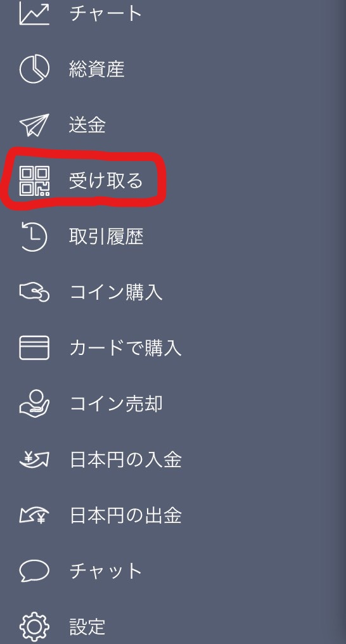The image size is (346, 644).
Task: Tap the paper plane 送金 icon
Action: [x=34, y=126]
